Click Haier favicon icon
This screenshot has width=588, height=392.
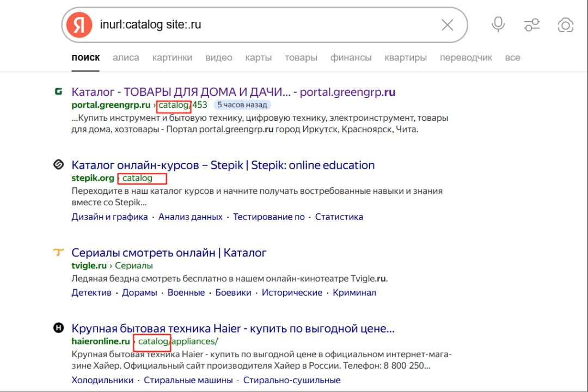click(58, 328)
